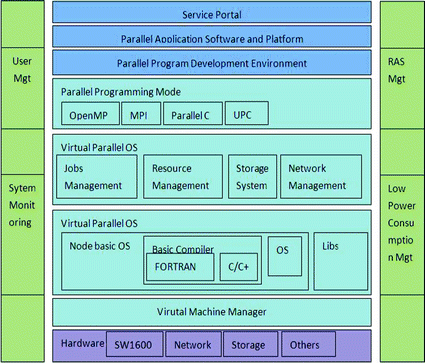
Task: Select Parallel Program Development Environment bar
Action: tap(212, 62)
